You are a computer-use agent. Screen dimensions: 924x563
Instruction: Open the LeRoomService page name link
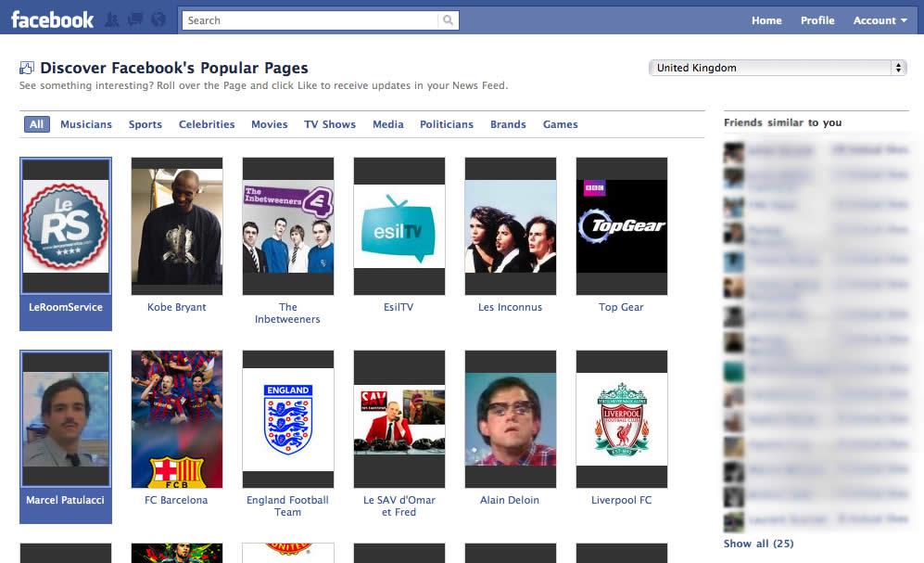[66, 307]
